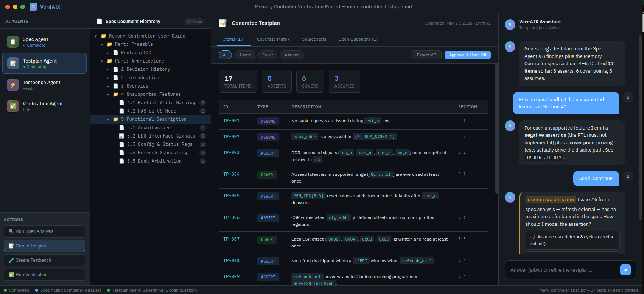
Task: Click the Export MD button
Action: pyautogui.click(x=426, y=55)
